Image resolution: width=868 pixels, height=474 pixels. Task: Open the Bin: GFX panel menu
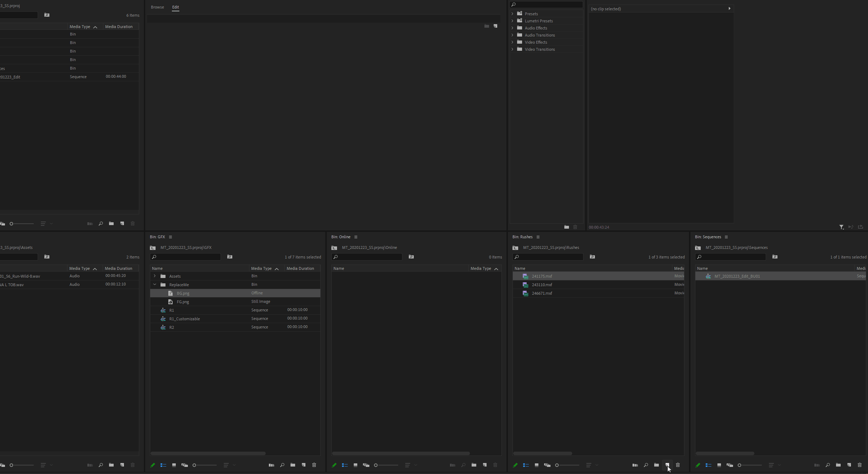170,237
